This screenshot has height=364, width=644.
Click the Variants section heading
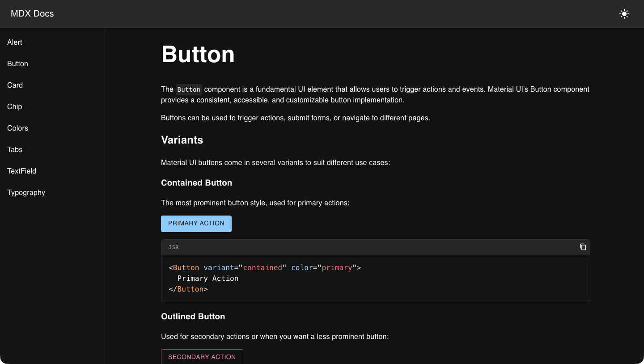tap(182, 140)
